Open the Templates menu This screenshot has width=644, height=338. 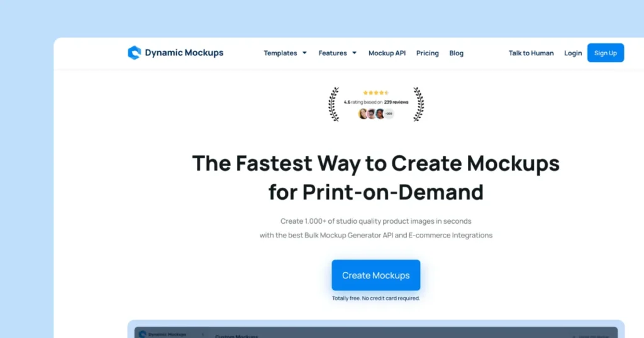[x=280, y=53]
